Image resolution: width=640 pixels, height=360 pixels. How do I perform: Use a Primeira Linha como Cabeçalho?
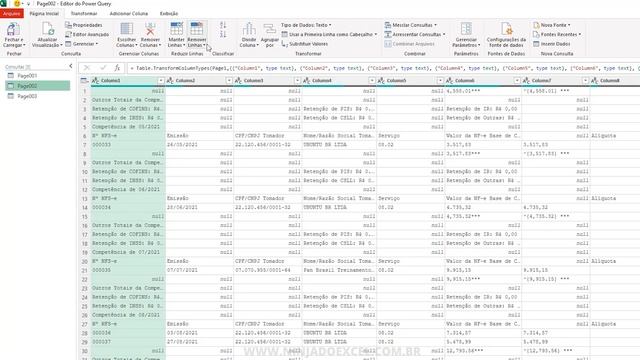coord(329,35)
